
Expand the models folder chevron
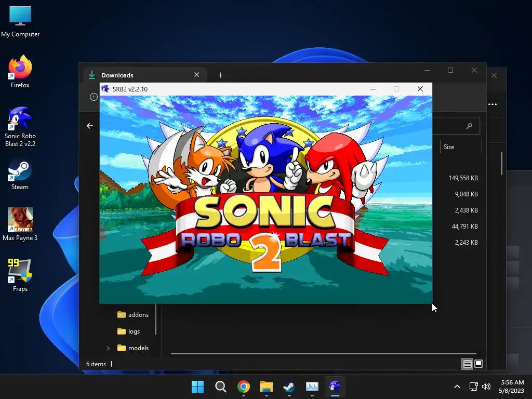coord(108,348)
